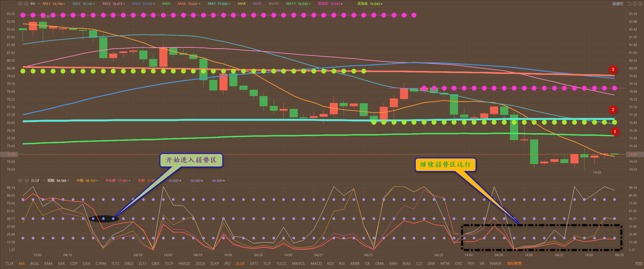Image resolution: width=644 pixels, height=269 pixels.
Task: Open the 短期 94.565 value dropdown
Action: coord(68,181)
